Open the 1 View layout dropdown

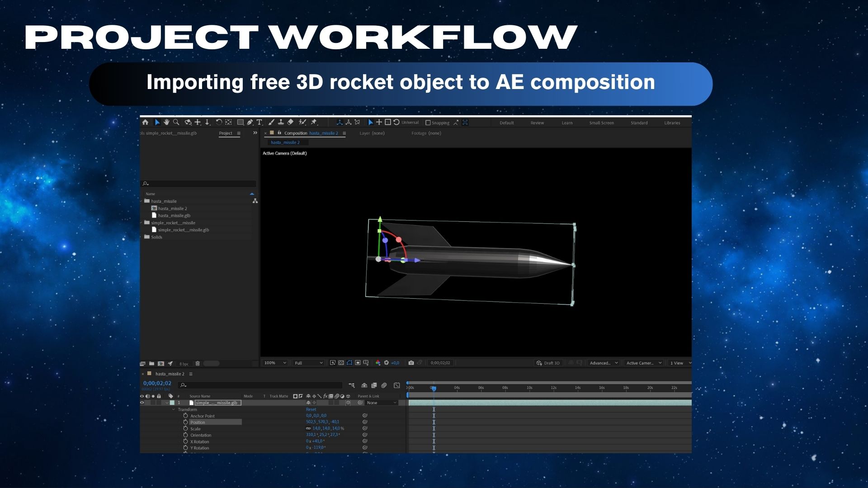[x=680, y=363]
